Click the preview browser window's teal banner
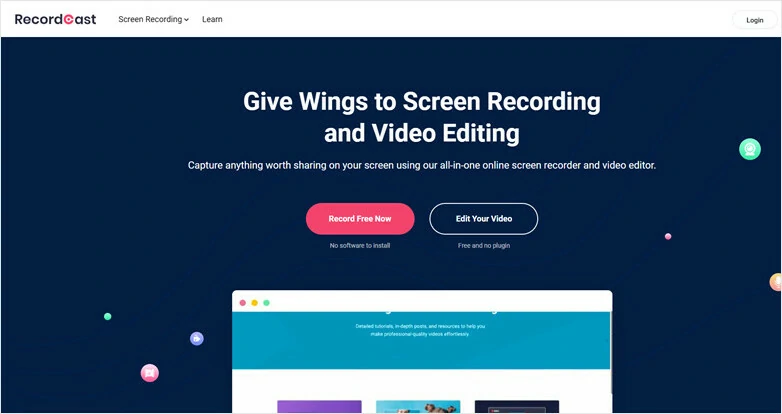Viewport: 782px width, 414px height. pyautogui.click(x=421, y=340)
